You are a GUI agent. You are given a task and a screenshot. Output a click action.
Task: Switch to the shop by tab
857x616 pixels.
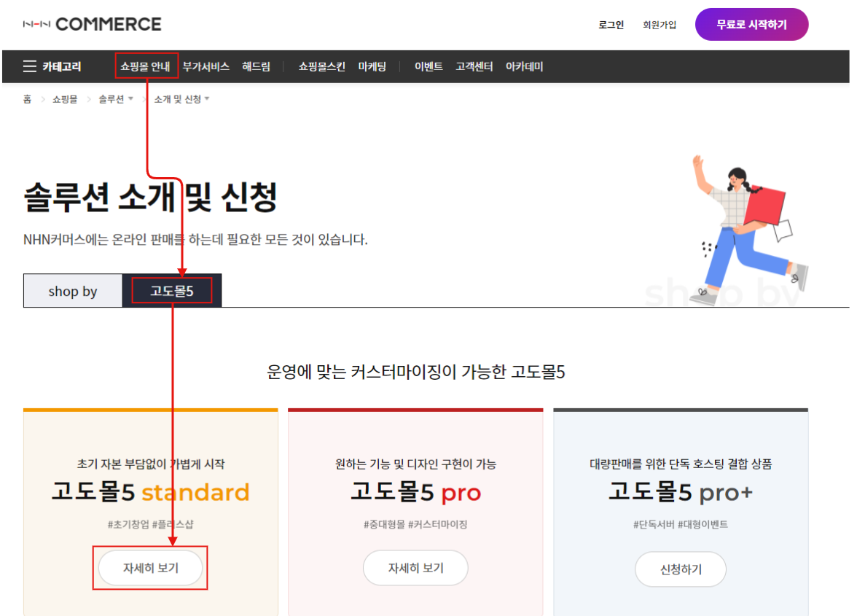click(73, 291)
